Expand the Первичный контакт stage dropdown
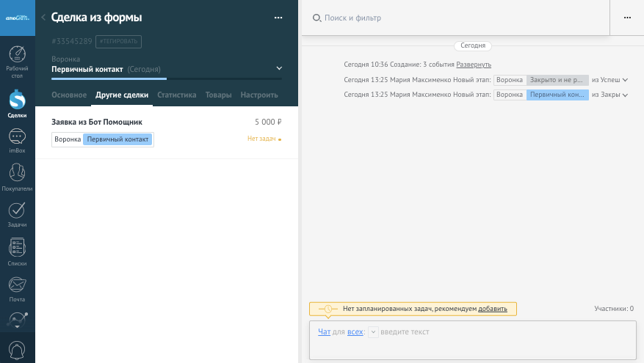This screenshot has height=363, width=644. click(x=278, y=68)
